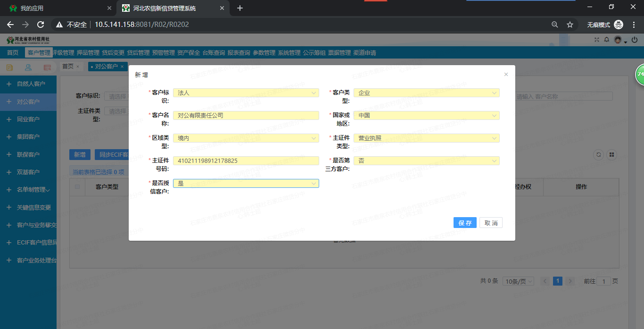Bookmark page with the star icon

(570, 25)
